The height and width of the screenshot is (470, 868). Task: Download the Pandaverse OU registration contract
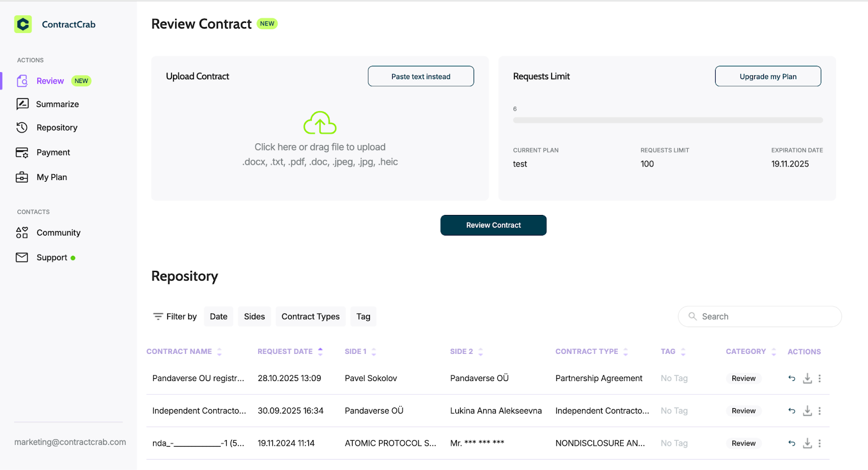coord(807,378)
